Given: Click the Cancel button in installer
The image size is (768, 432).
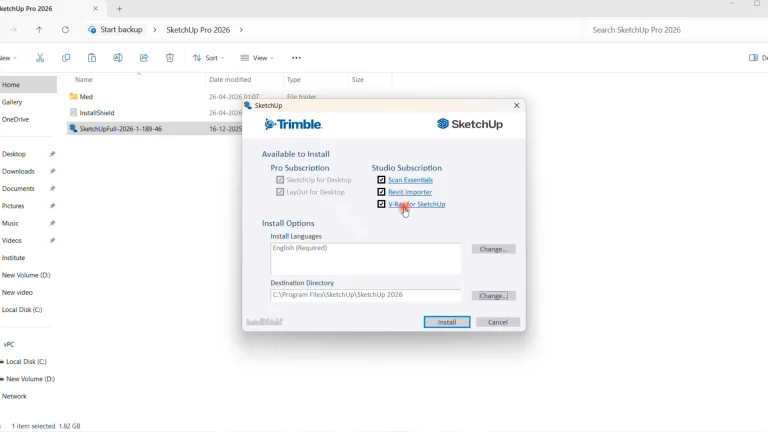Looking at the screenshot, I should coord(498,322).
